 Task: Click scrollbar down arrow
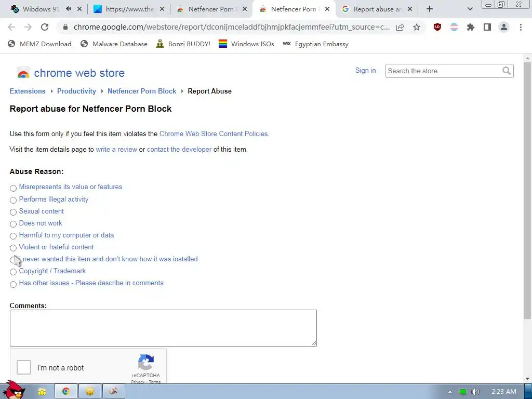coord(528,379)
